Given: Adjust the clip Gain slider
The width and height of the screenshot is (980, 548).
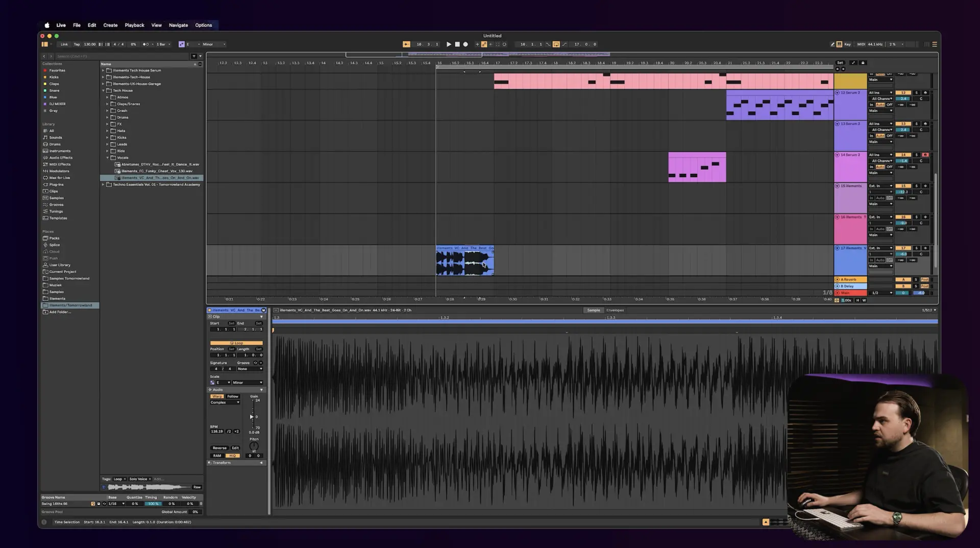Looking at the screenshot, I should pos(252,417).
